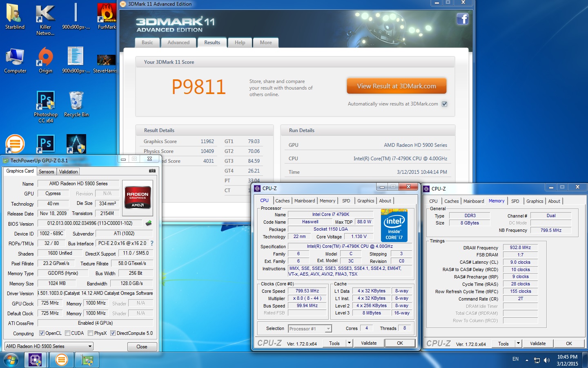Open the Origin desktop icon
588x368 pixels.
coord(45,60)
